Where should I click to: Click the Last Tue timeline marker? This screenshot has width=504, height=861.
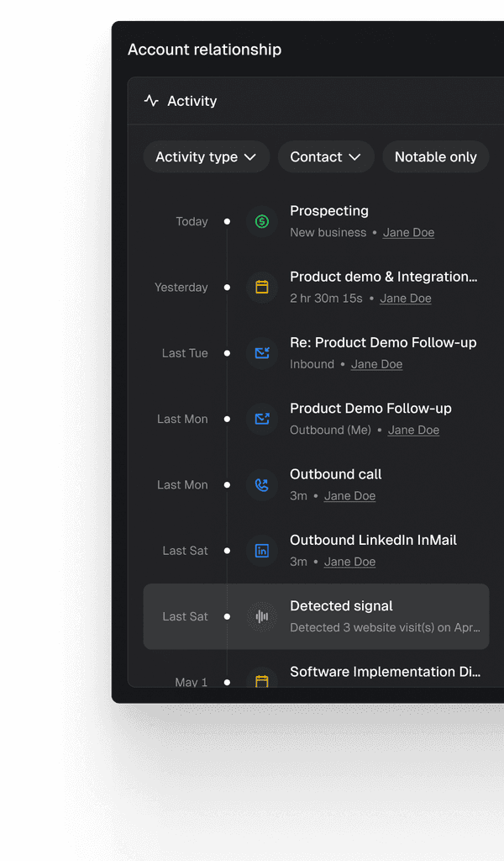[227, 353]
